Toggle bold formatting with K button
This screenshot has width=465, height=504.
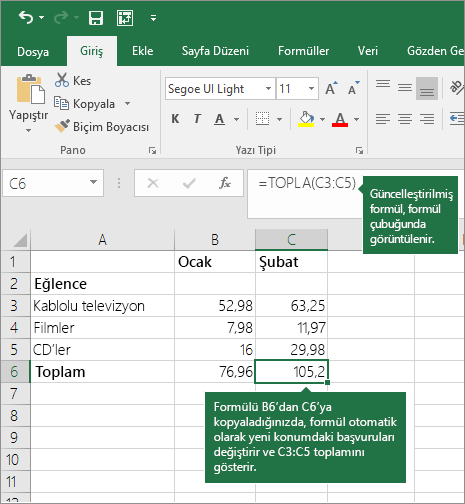[175, 119]
